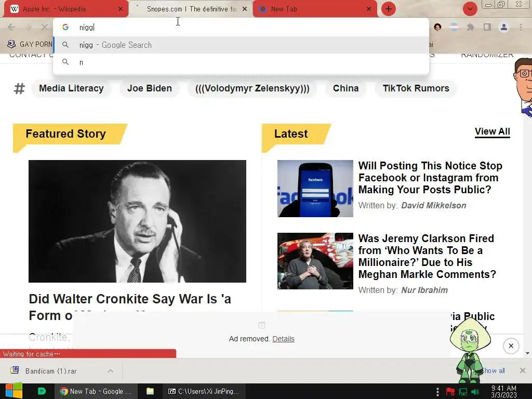Open the Extensions puzzle-piece menu
Screen dimensions: 532x399
471,27
